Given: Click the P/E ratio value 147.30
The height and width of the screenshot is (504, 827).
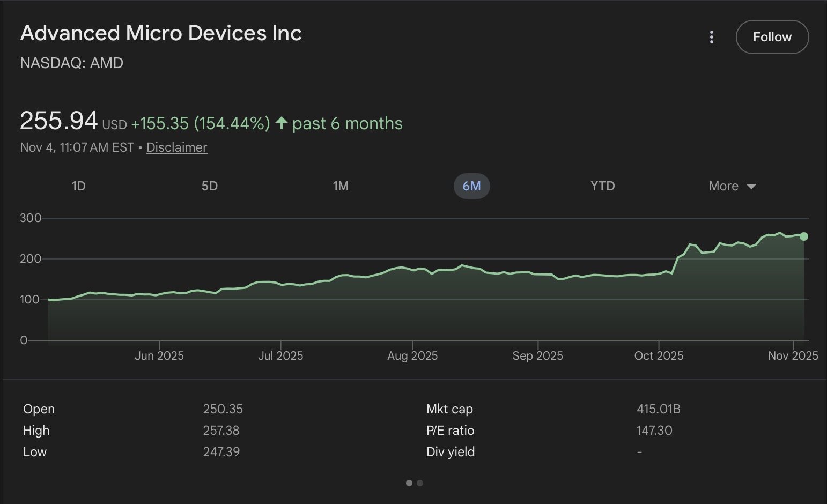Looking at the screenshot, I should [x=654, y=431].
